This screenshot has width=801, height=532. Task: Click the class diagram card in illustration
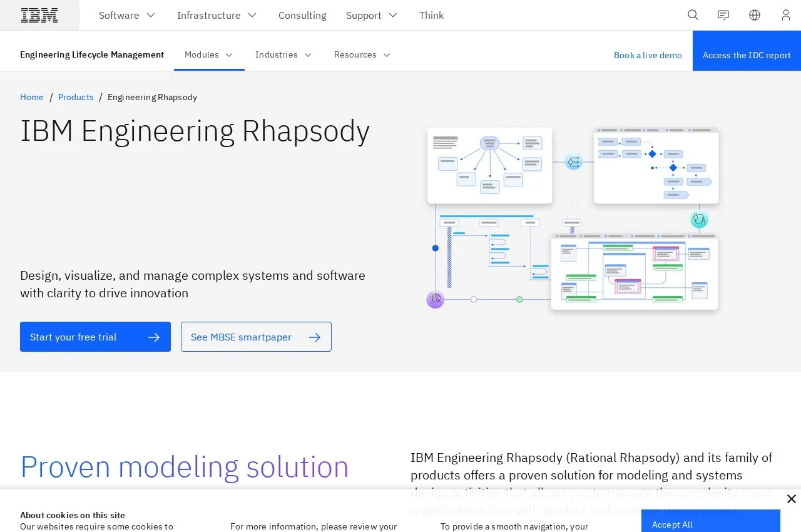635,272
